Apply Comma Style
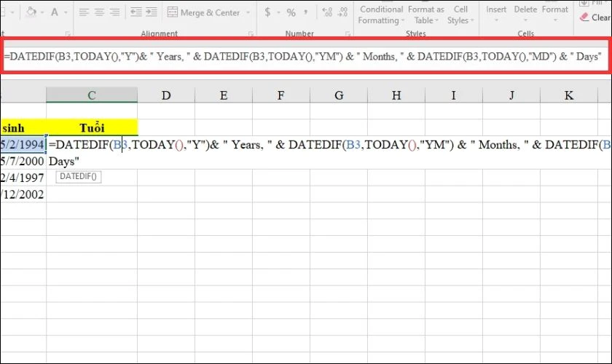612x364 pixels. coord(305,12)
